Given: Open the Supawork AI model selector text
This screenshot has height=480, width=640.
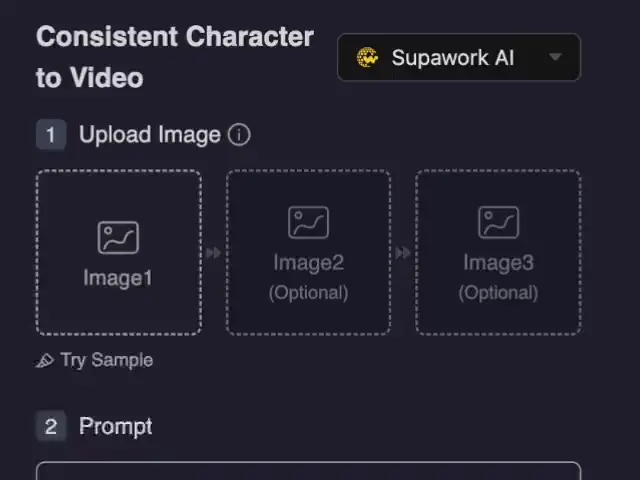Looking at the screenshot, I should (452, 58).
